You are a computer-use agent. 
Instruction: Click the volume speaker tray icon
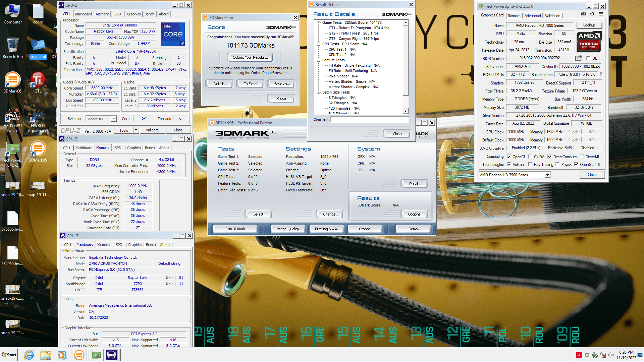point(611,355)
